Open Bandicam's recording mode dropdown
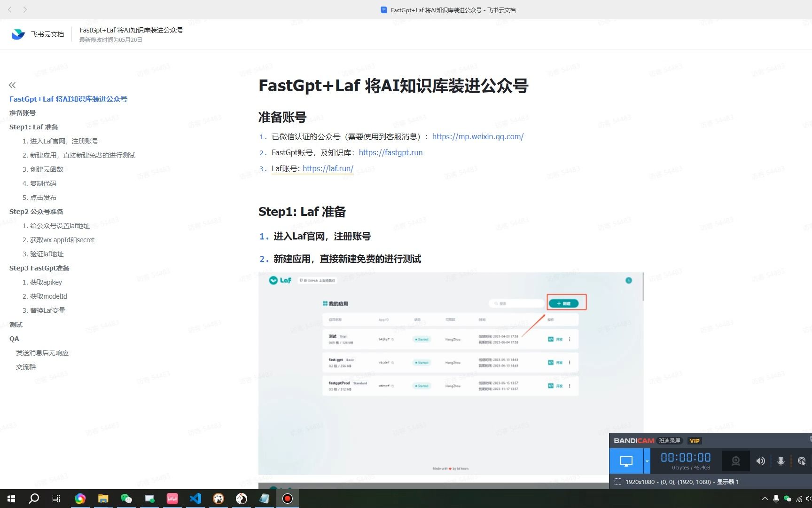Screen dimensions: 812x508 click(x=647, y=461)
